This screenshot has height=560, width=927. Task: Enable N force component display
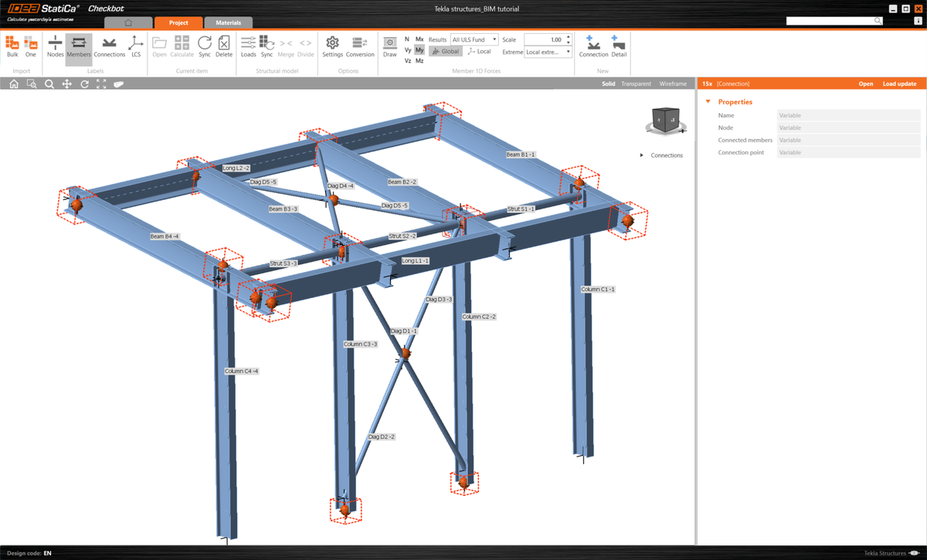coord(406,38)
